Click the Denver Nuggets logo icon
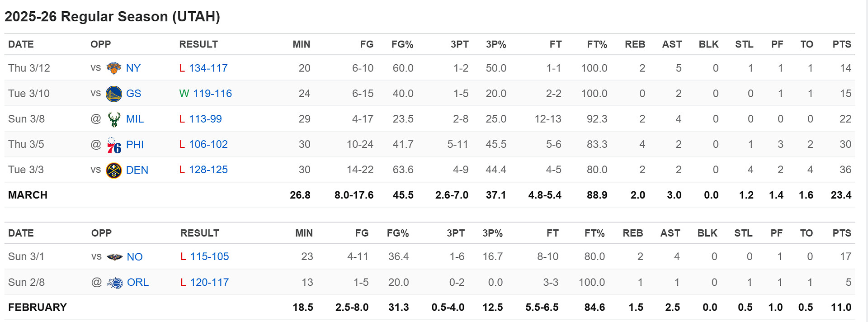 pos(113,170)
